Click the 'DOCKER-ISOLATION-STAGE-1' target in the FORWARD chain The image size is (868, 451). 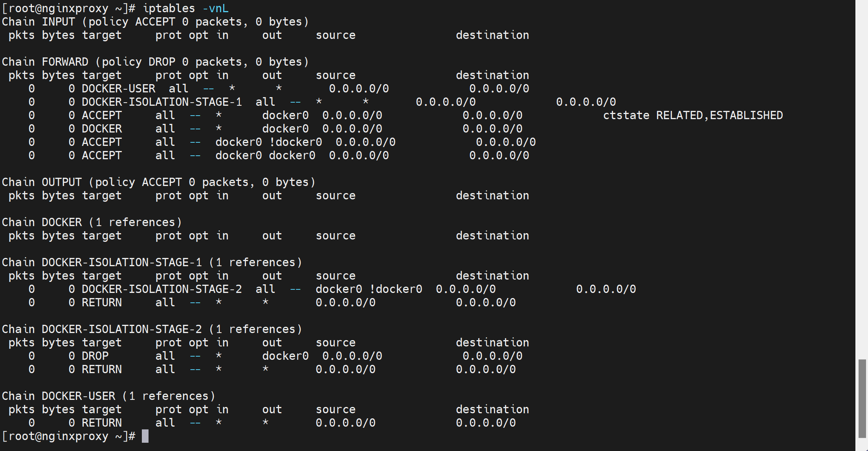click(161, 102)
